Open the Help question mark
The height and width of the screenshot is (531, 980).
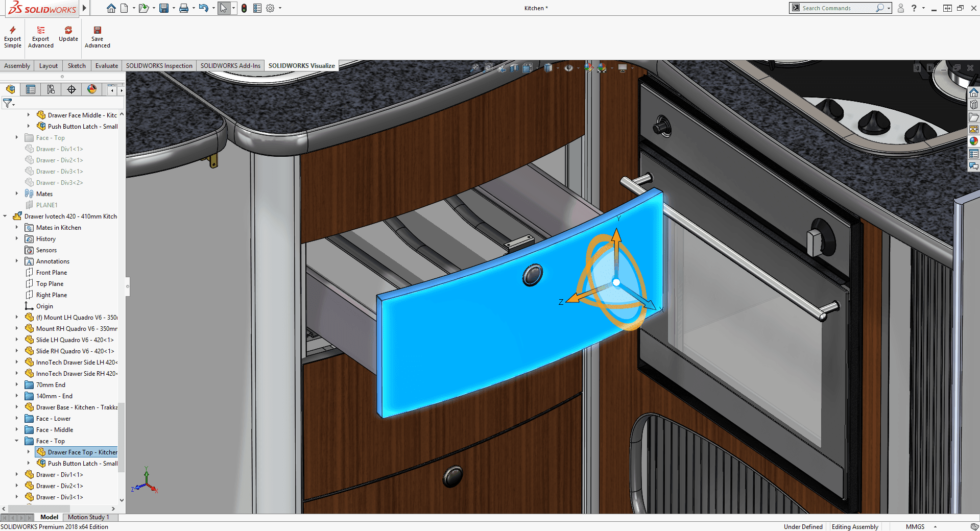(914, 8)
